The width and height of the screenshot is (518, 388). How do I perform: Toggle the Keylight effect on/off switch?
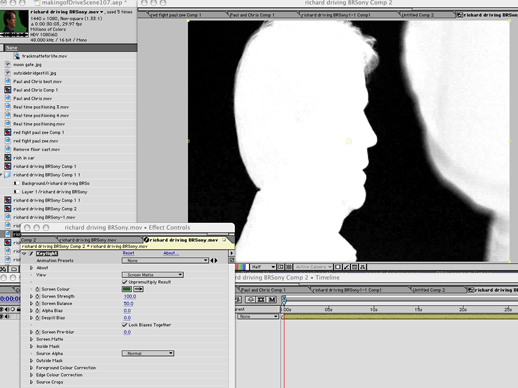(x=31, y=254)
